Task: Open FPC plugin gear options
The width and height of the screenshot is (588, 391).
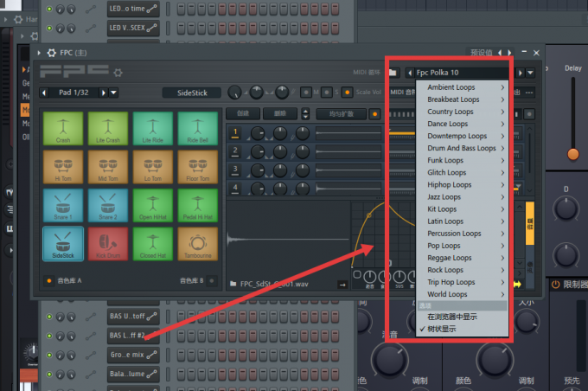Action: point(52,53)
